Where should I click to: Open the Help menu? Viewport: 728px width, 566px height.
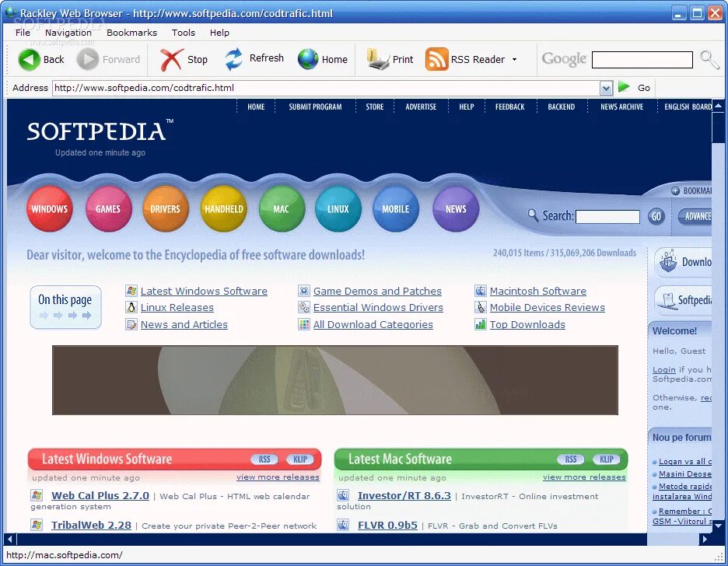pos(219,33)
